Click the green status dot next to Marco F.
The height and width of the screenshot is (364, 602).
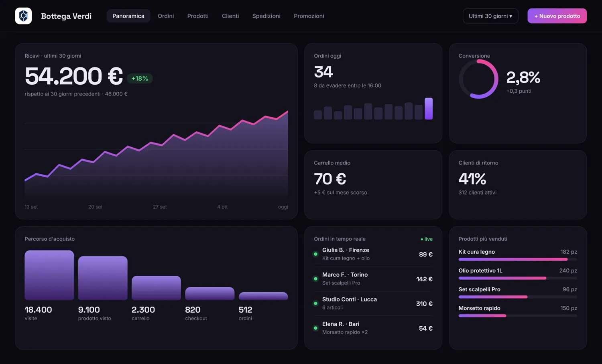[316, 279]
